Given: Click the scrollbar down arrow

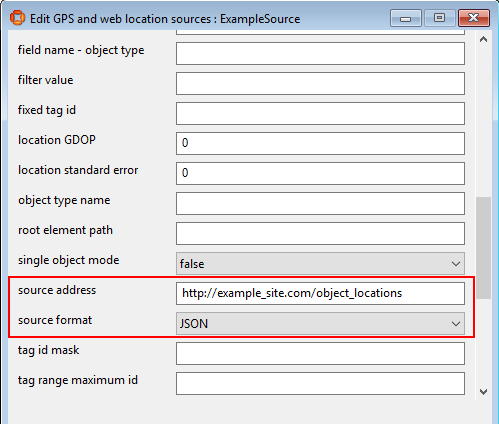Looking at the screenshot, I should click(483, 392).
